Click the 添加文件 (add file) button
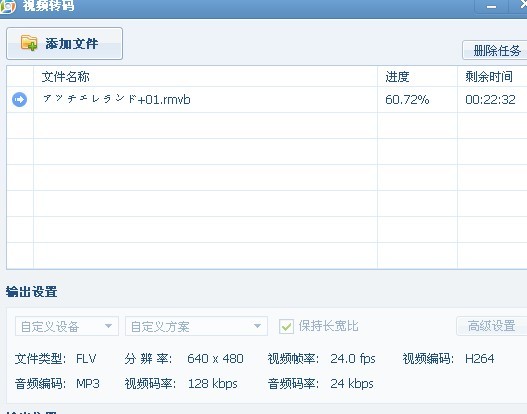The height and width of the screenshot is (414, 527). [x=64, y=44]
